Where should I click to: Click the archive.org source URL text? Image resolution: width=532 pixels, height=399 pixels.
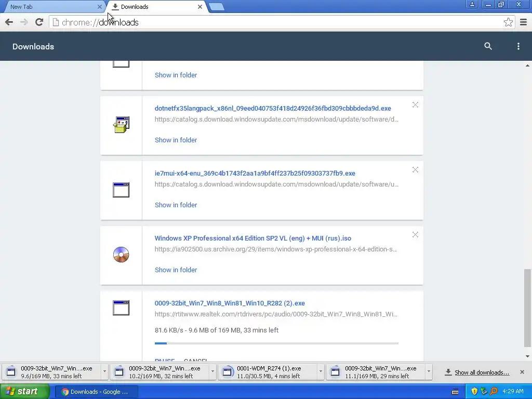pos(276,249)
